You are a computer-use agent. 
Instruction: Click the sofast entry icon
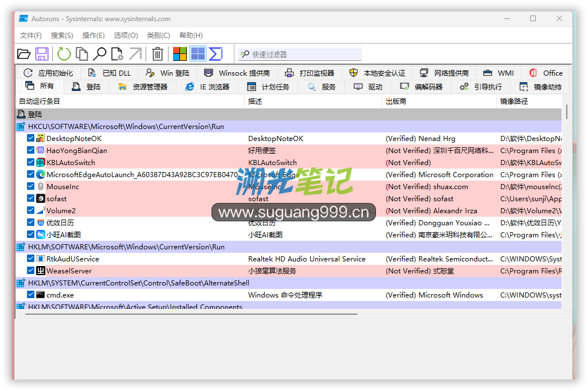click(x=41, y=198)
